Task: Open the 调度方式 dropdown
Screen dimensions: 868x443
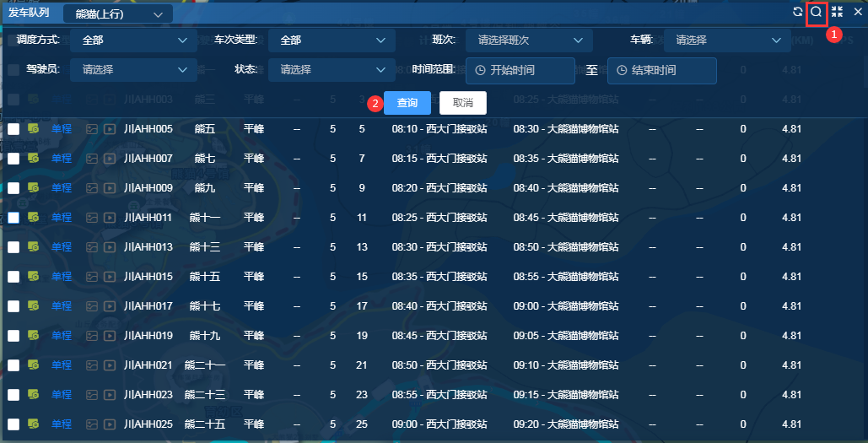Action: coord(131,41)
